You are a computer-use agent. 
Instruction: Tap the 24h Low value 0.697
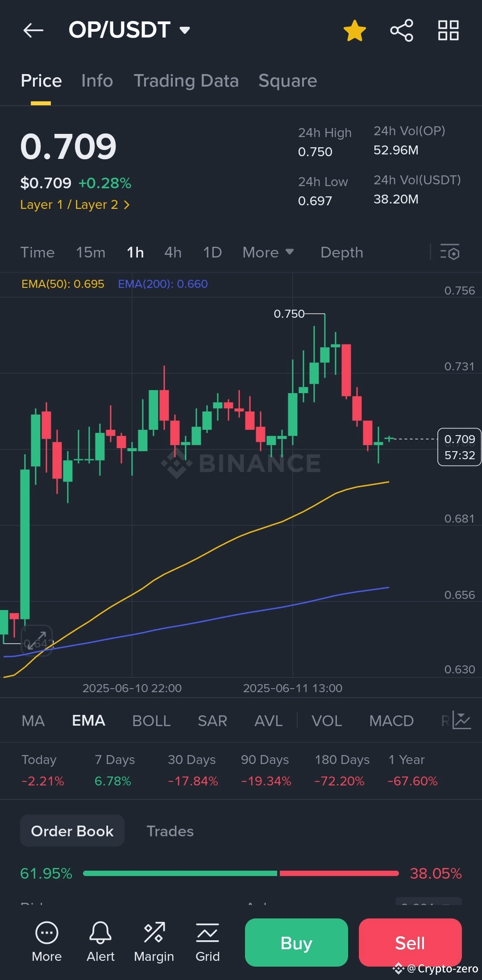tap(315, 201)
